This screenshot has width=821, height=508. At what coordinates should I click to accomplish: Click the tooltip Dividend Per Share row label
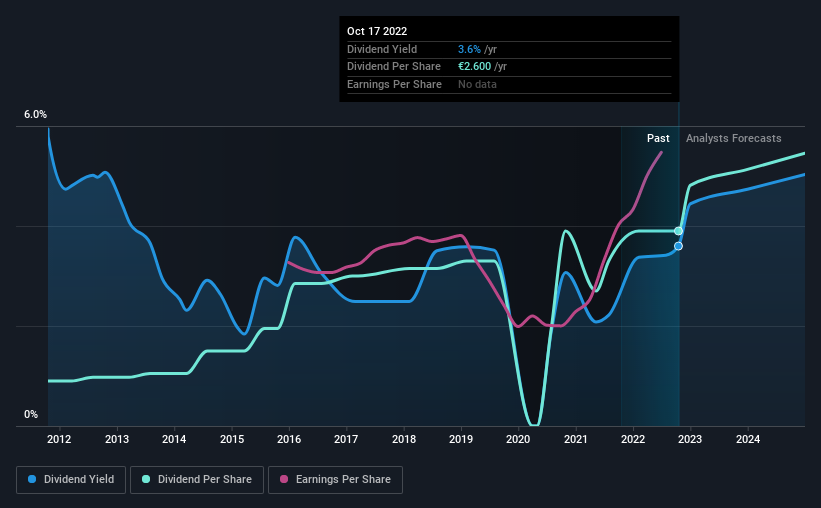(x=394, y=67)
